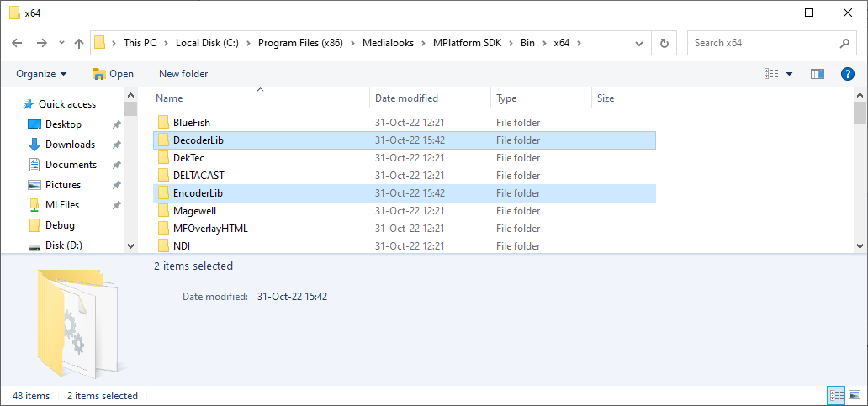Select the DekTec folder

click(404, 158)
